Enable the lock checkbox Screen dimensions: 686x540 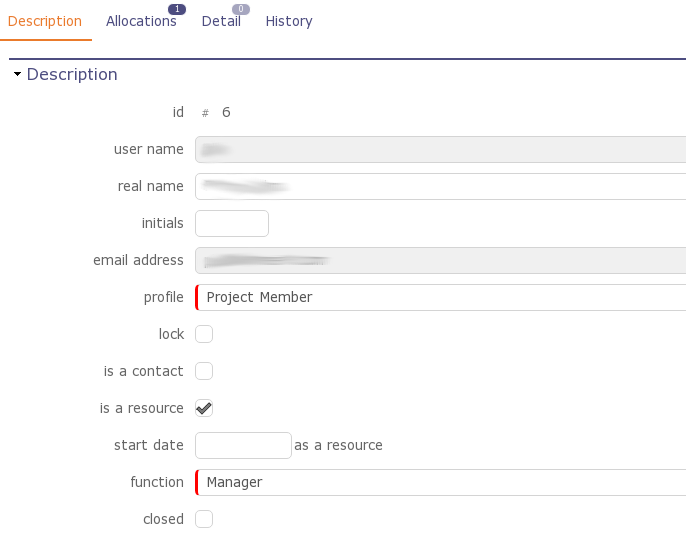(204, 334)
